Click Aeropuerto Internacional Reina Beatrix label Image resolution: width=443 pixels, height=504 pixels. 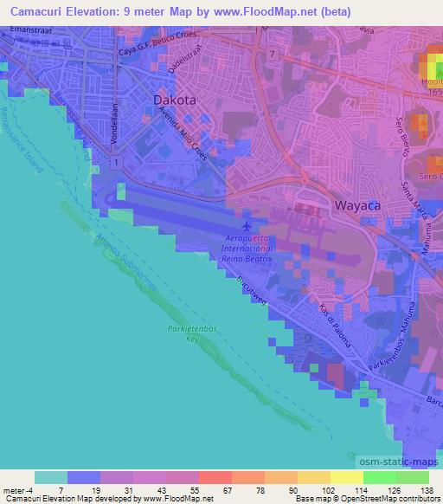[247, 249]
